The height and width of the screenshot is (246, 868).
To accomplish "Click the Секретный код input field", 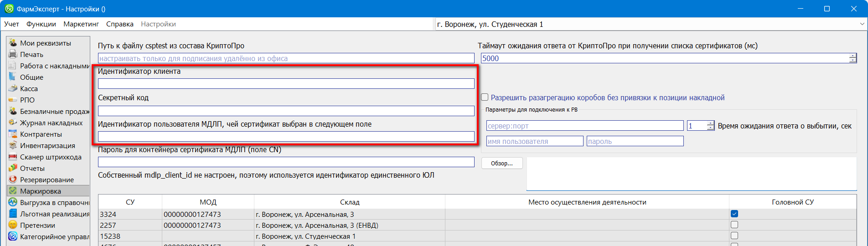I will coord(286,111).
